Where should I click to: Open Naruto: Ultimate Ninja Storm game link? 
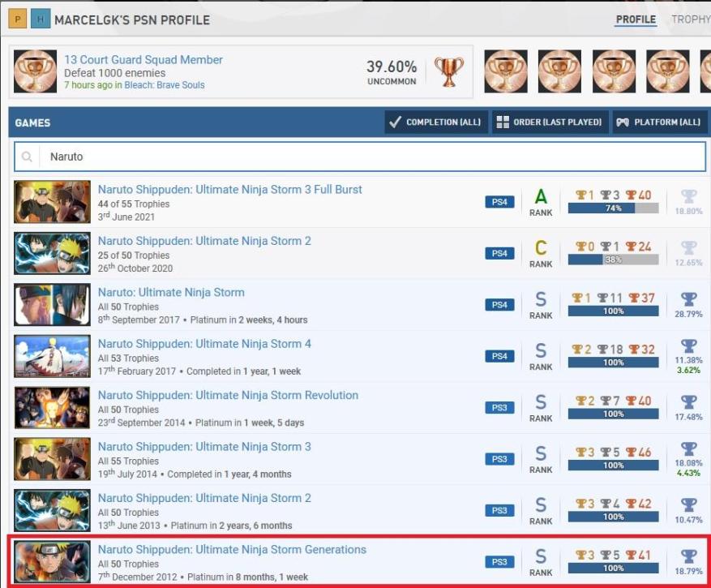pyautogui.click(x=171, y=292)
